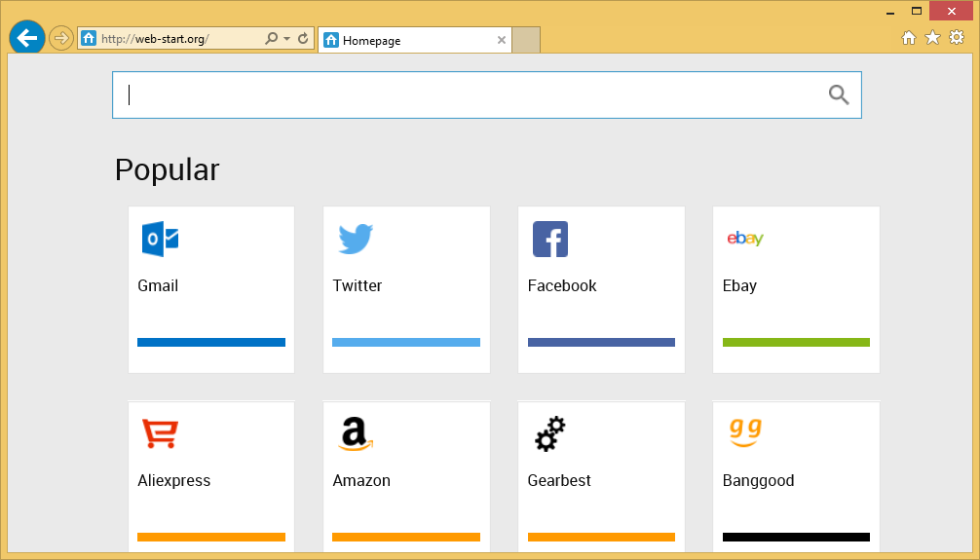Click the orange bar under Aliexpress
Image resolution: width=980 pixels, height=560 pixels.
[x=211, y=537]
